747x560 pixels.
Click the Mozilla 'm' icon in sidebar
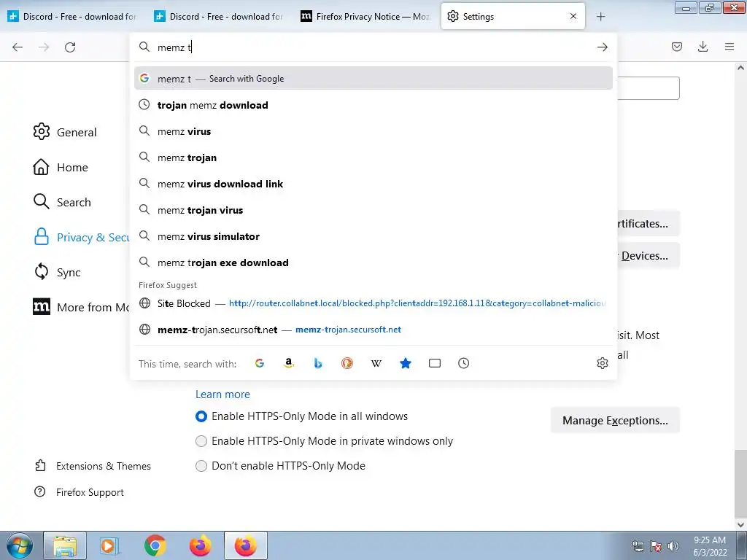(42, 307)
